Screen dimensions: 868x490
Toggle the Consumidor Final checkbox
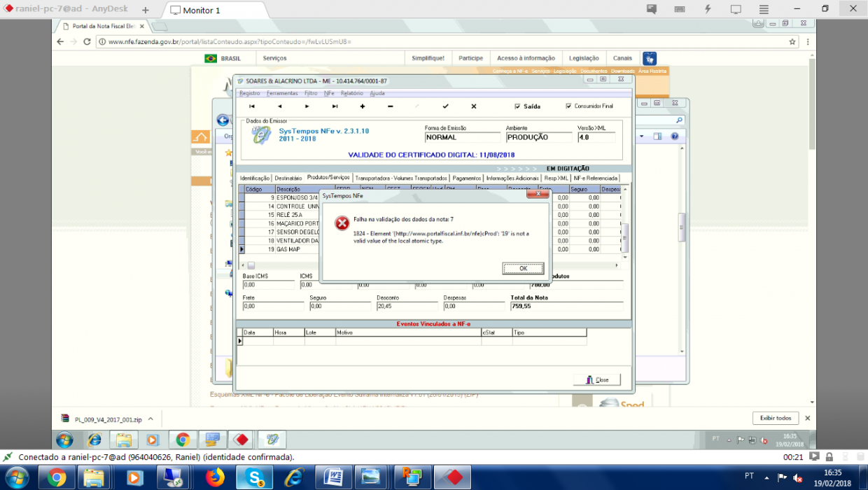click(x=568, y=106)
